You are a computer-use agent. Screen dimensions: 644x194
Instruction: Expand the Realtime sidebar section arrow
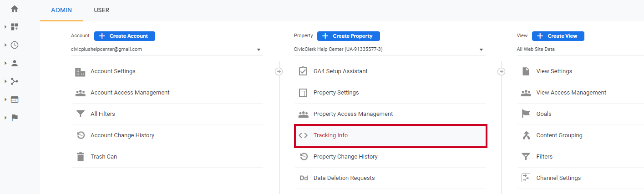tap(5, 45)
